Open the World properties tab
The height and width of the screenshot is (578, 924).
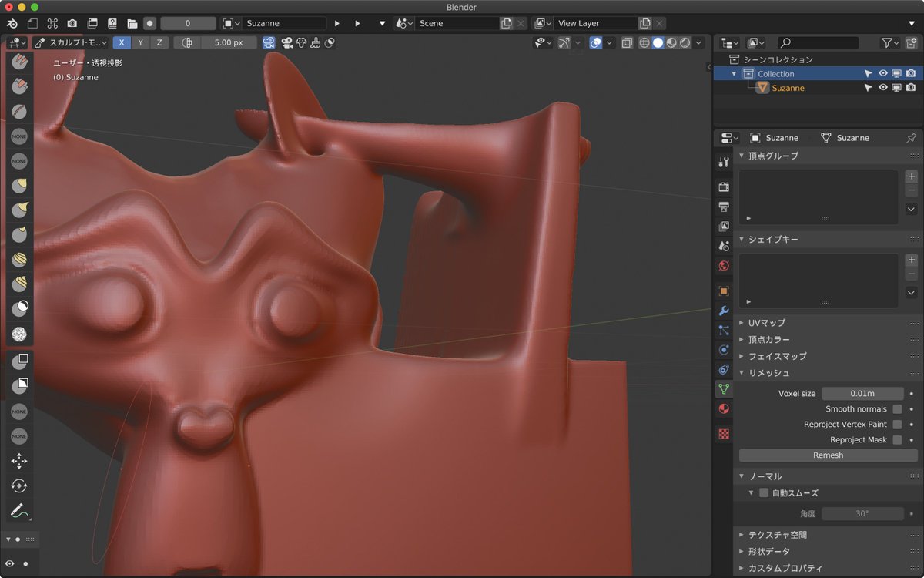724,266
